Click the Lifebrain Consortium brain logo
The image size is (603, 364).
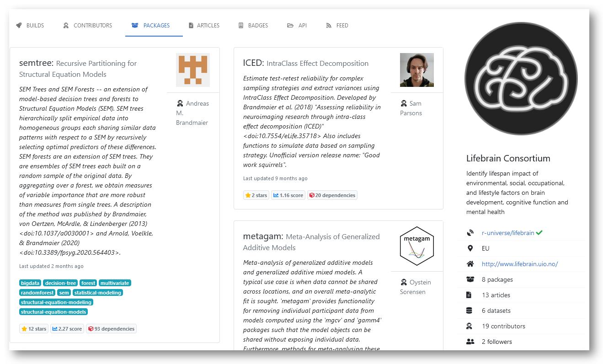tap(521, 79)
